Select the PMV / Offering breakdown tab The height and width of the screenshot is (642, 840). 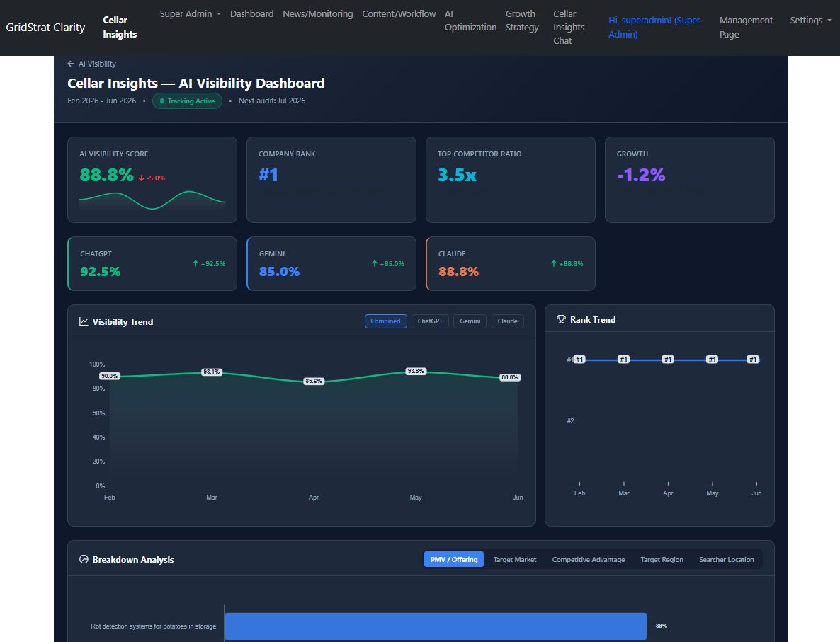click(x=454, y=560)
